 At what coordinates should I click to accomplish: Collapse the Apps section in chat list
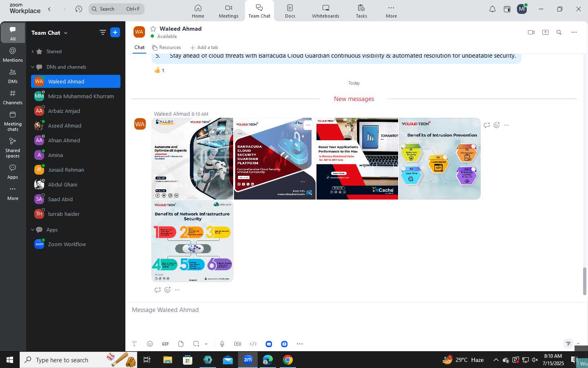(x=33, y=230)
